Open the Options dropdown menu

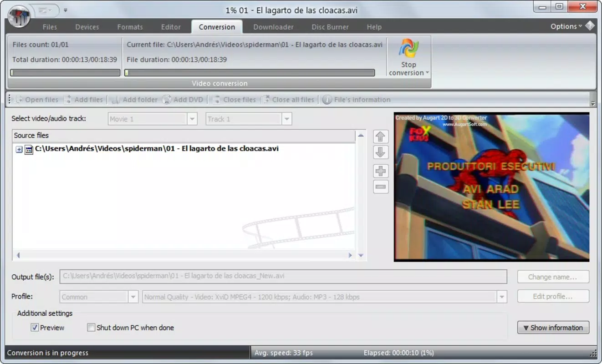[x=566, y=26]
